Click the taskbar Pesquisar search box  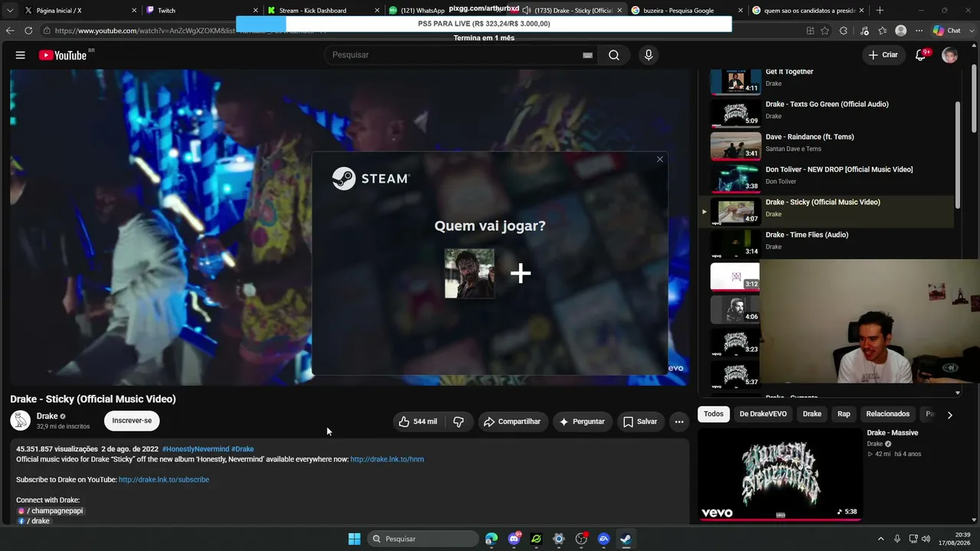[423, 539]
